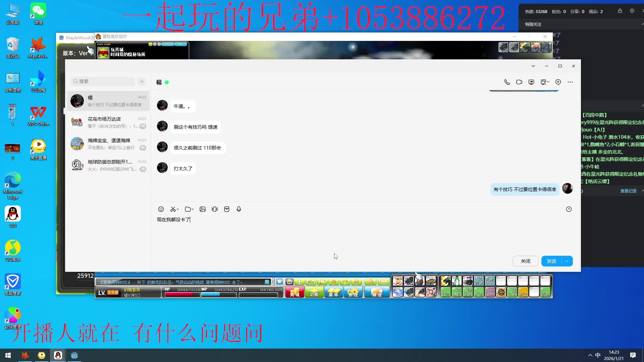Toggle the window shake icon in toolbar
644x362 pixels.
tap(215, 209)
